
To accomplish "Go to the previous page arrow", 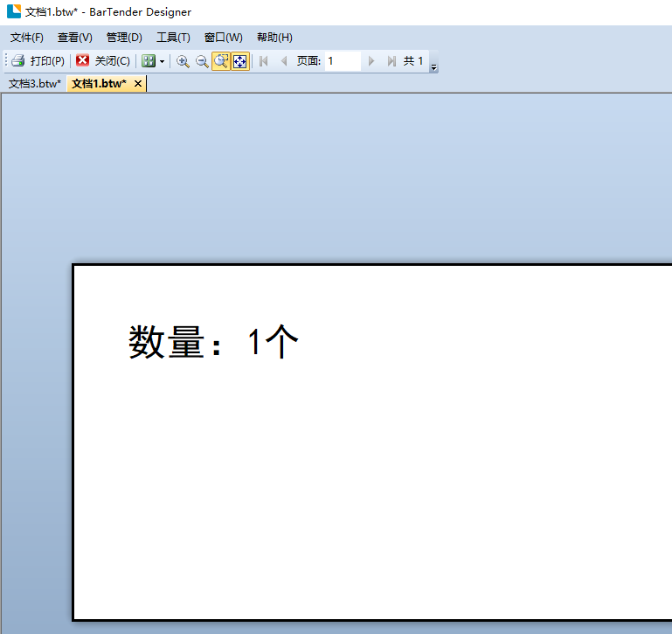I will (x=283, y=61).
